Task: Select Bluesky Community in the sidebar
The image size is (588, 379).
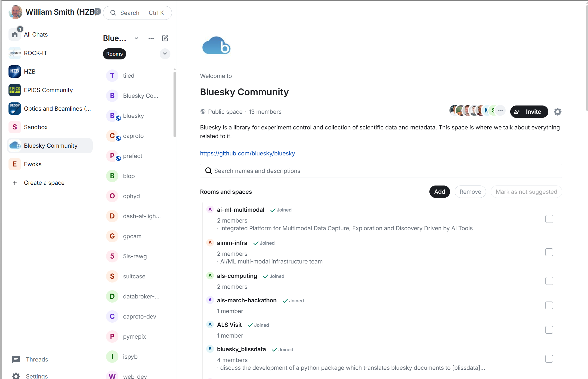Action: click(x=50, y=146)
